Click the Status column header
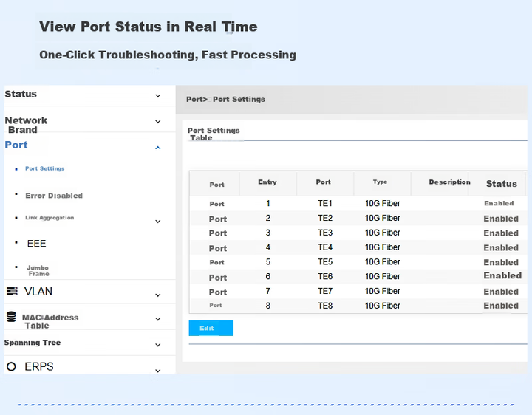 coord(502,184)
